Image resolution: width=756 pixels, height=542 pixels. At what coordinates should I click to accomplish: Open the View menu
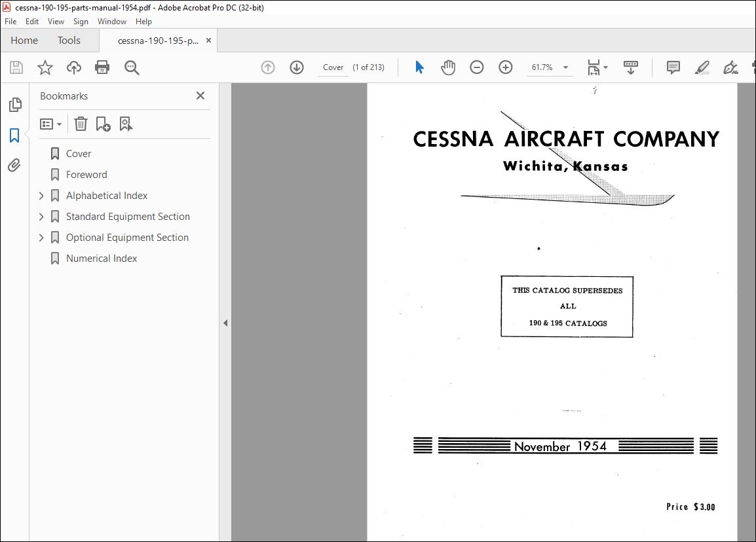coord(56,22)
